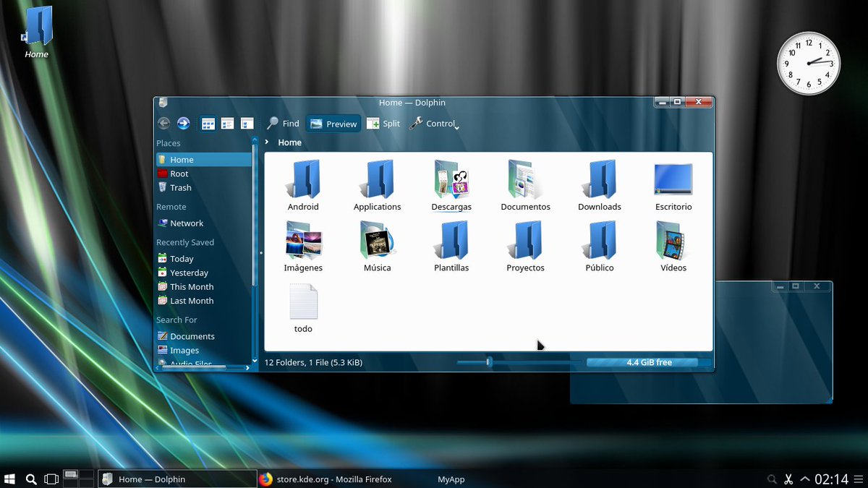This screenshot has height=488, width=868.
Task: Go forward with the Forward arrow
Action: [184, 124]
